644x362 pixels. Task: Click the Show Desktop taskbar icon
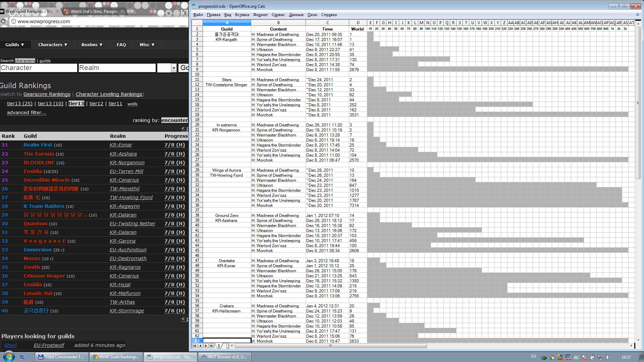click(23, 357)
